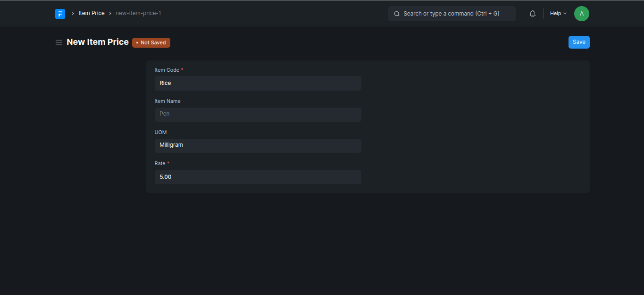This screenshot has width=644, height=295.
Task: Click the Not Saved status indicator
Action: [151, 42]
